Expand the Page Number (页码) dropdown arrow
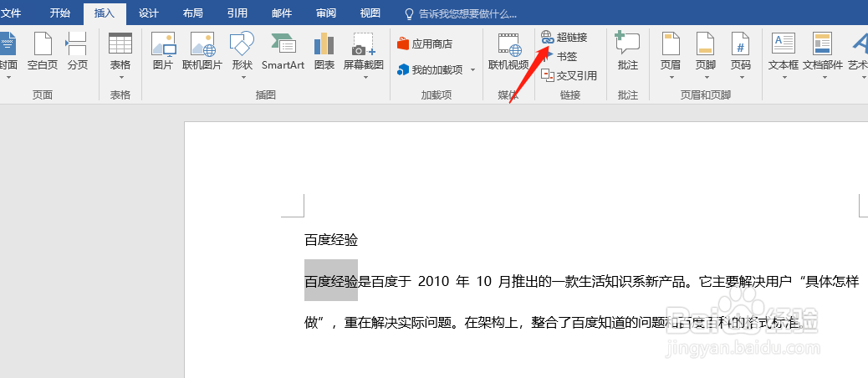Viewport: 868px width, 378px height. 741,78
